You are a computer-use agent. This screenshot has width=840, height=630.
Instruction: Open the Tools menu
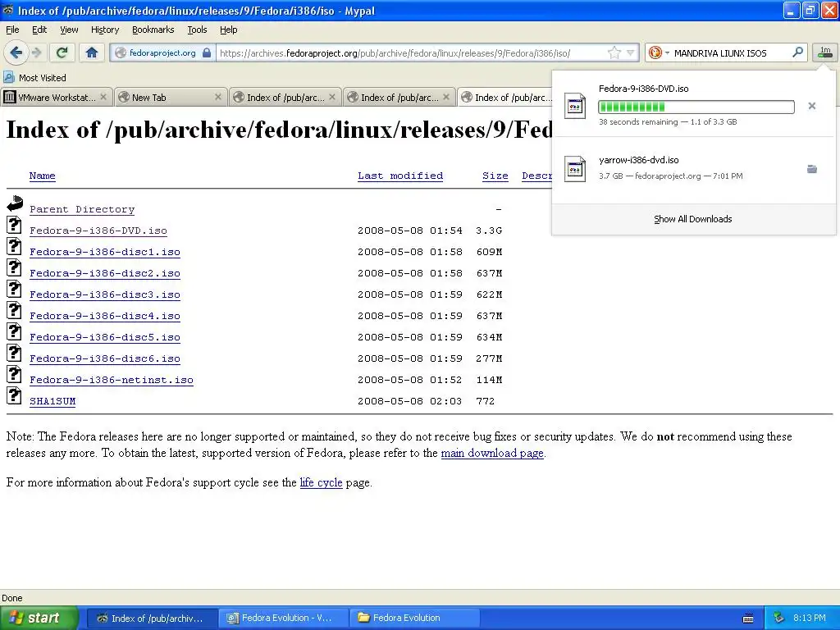(197, 30)
